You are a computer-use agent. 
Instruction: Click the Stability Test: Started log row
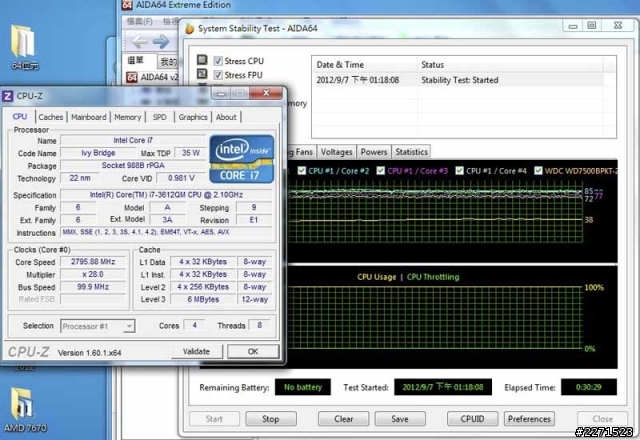(x=458, y=80)
